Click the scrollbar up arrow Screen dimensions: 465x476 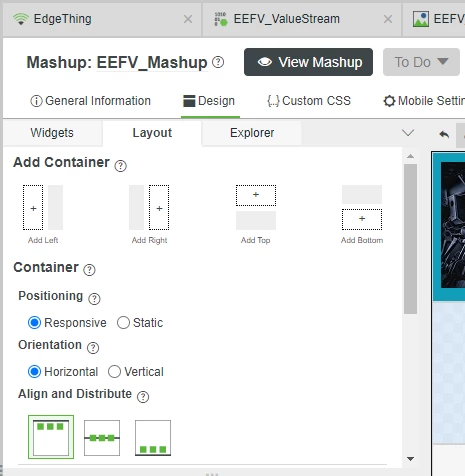tap(410, 156)
